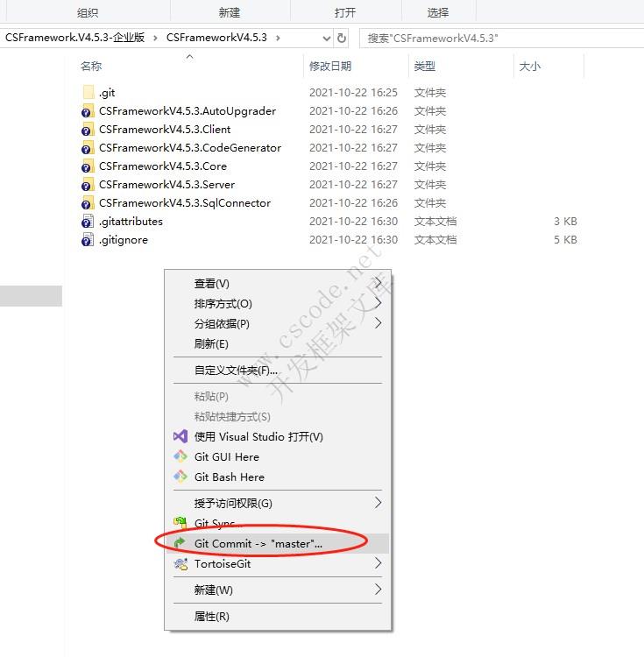Select the .git folder icon
644x657 pixels.
88,92
